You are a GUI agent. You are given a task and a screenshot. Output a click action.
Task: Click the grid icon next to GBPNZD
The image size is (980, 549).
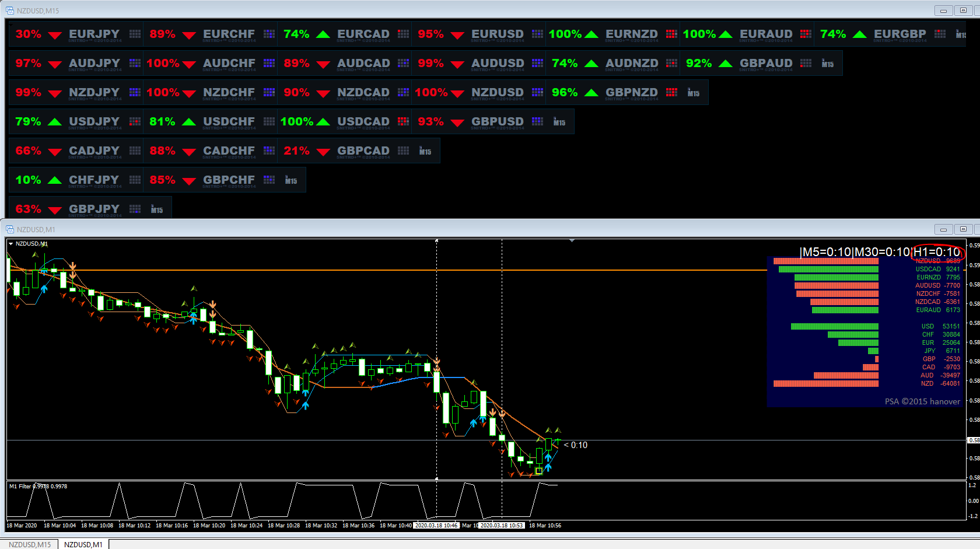671,92
